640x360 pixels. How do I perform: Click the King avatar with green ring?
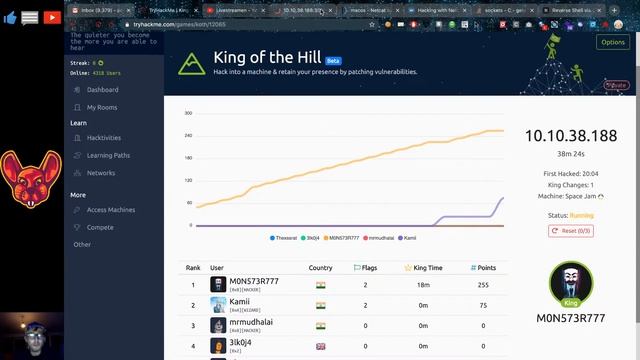click(x=571, y=283)
